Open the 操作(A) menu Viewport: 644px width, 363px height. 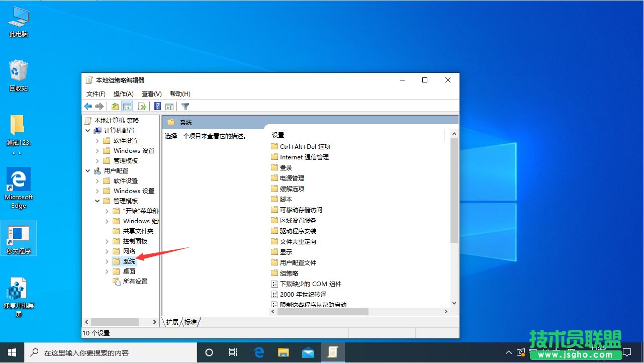click(124, 94)
